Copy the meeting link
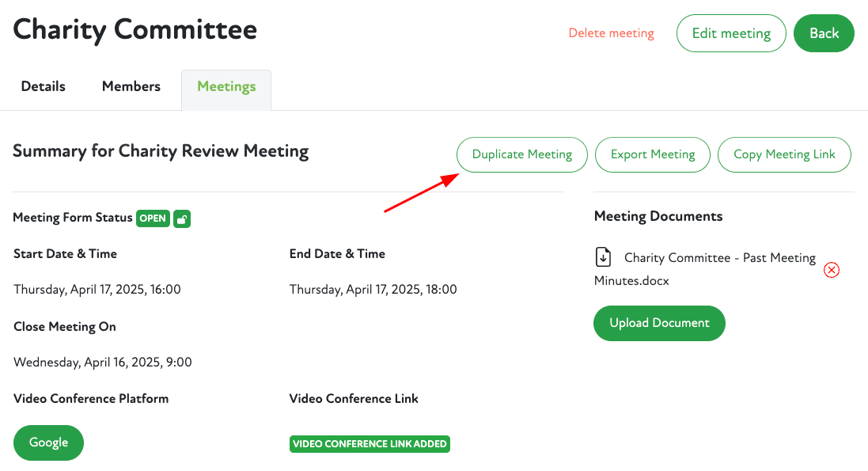This screenshot has height=471, width=868. [784, 154]
